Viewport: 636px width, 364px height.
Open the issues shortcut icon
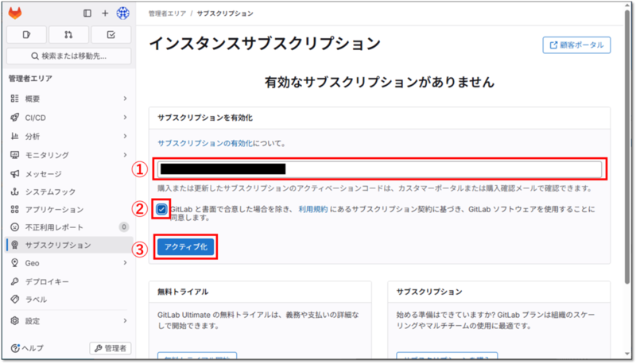coord(27,35)
